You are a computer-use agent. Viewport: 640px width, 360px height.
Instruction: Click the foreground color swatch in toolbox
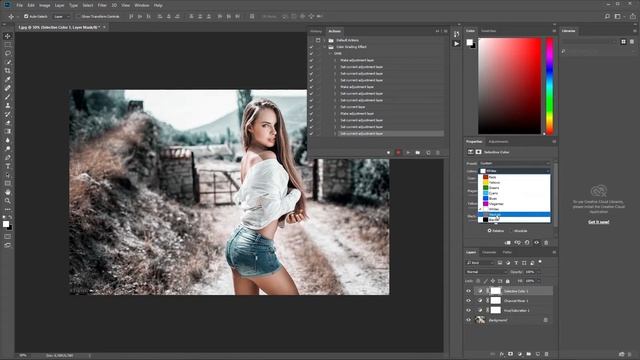6,224
